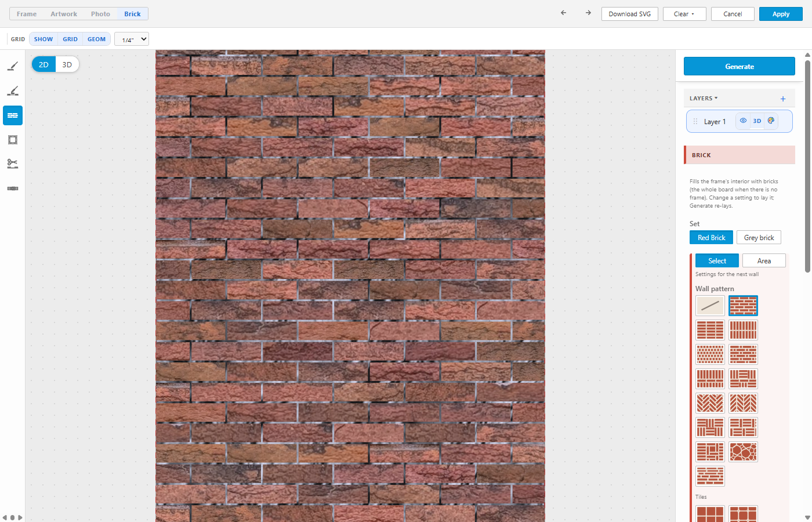Switch to the Frame tab
This screenshot has width=812, height=522.
tap(27, 14)
